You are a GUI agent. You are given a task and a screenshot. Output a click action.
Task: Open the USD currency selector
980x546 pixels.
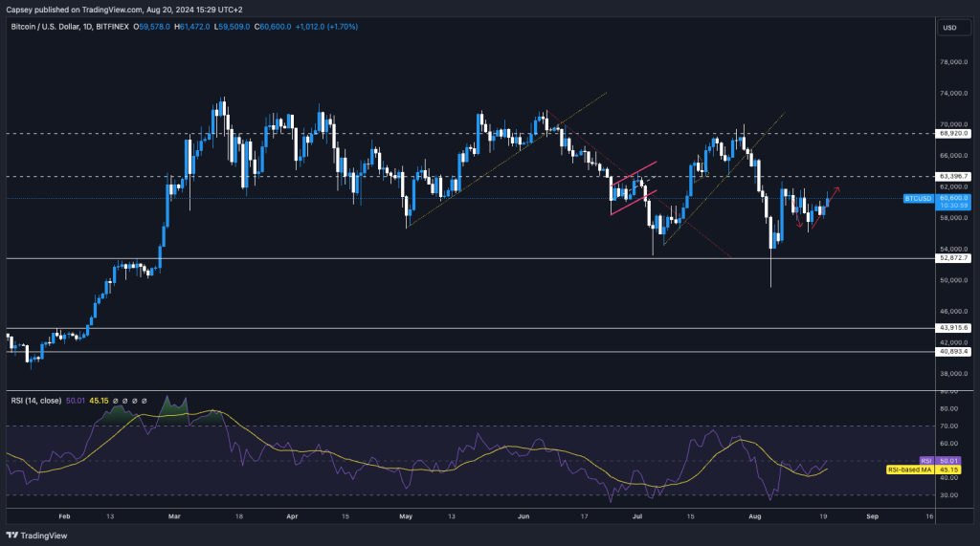pyautogui.click(x=949, y=28)
